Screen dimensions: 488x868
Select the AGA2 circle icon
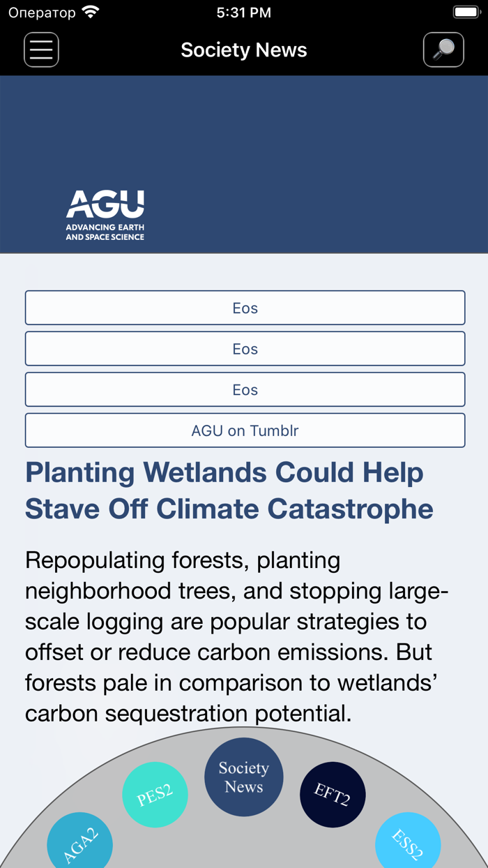[x=79, y=842]
